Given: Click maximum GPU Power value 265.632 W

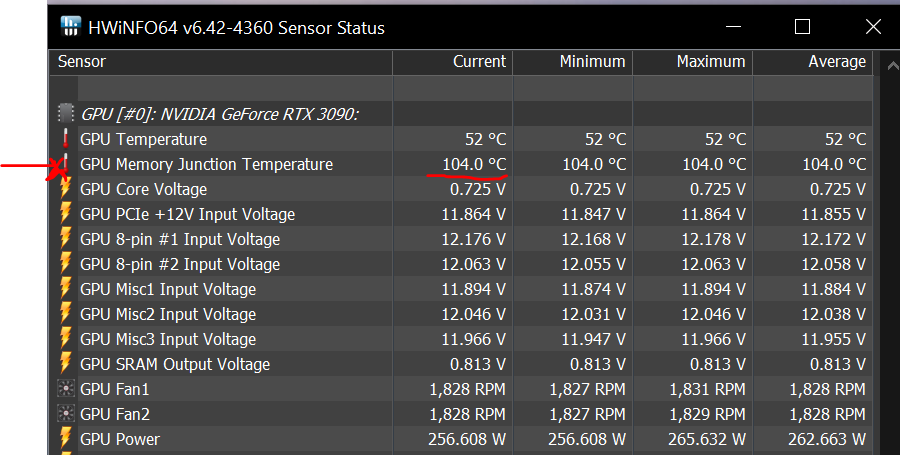Looking at the screenshot, I should [707, 439].
